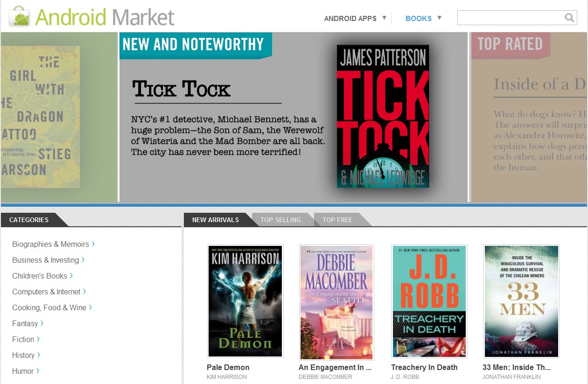This screenshot has height=384, width=588.
Task: Expand chevron next to Business & Investing
Action: [83, 259]
